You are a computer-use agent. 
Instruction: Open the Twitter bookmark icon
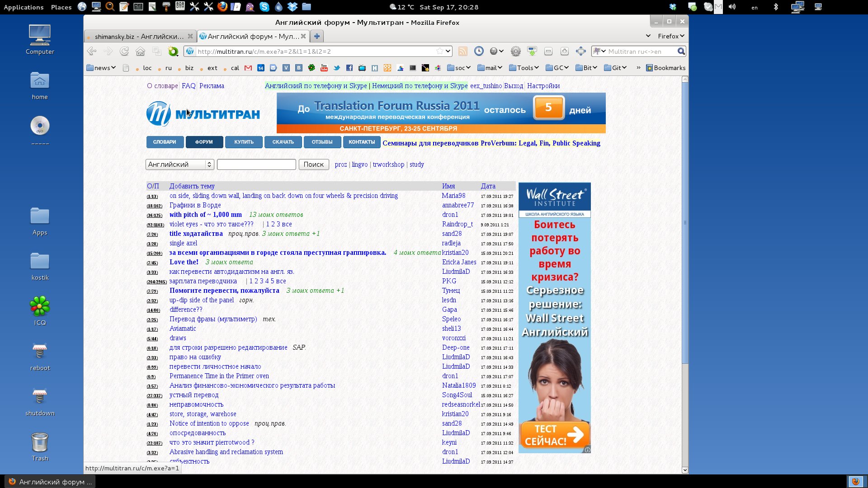click(x=337, y=68)
